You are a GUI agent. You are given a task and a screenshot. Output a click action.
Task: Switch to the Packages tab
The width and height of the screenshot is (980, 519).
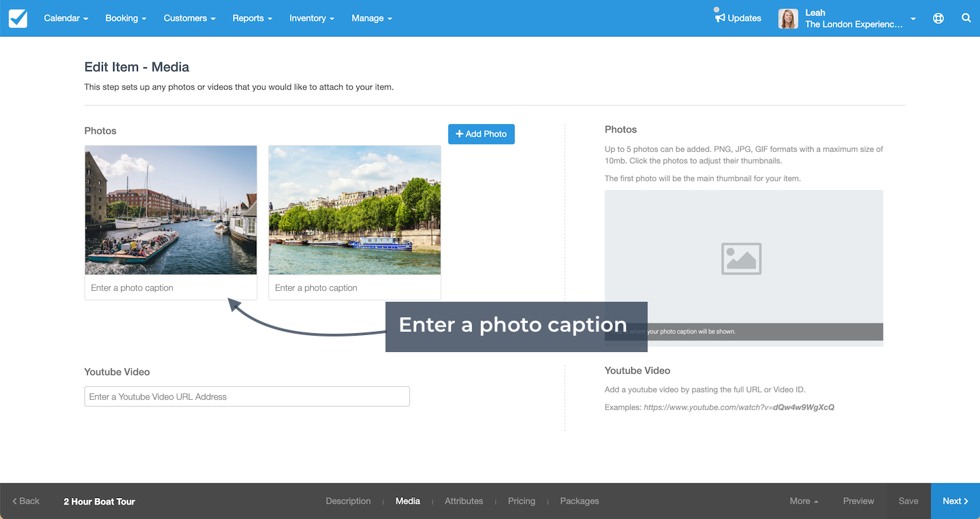point(580,501)
